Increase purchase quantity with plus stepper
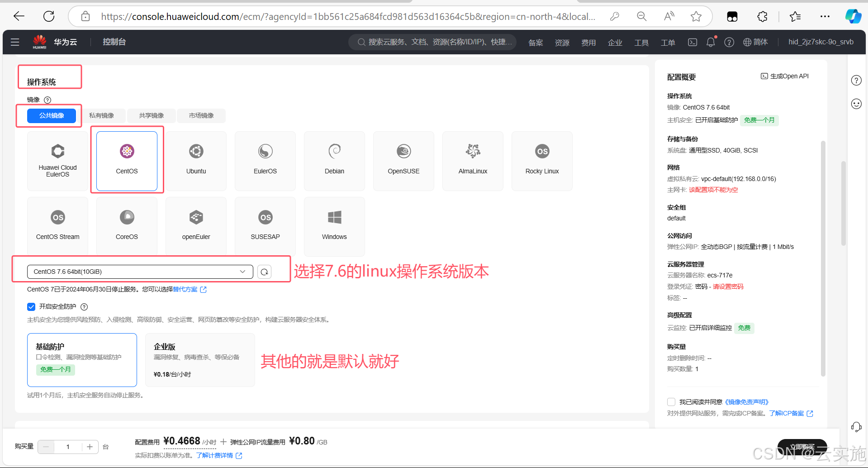Viewport: 868px width, 468px height. (x=90, y=447)
